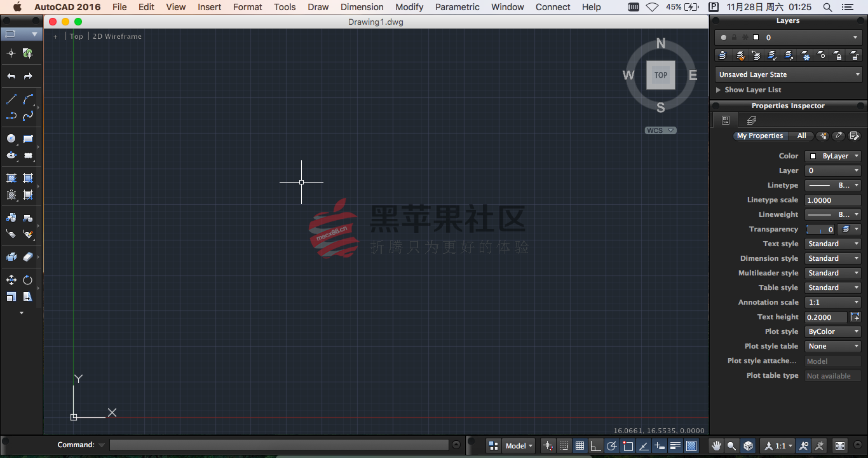Open the Layer property dropdown
This screenshot has width=868, height=458.
(833, 170)
